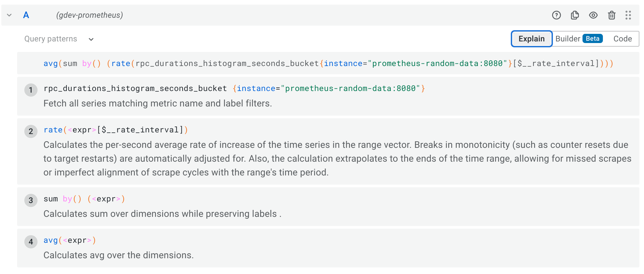Open query help icon

[556, 15]
